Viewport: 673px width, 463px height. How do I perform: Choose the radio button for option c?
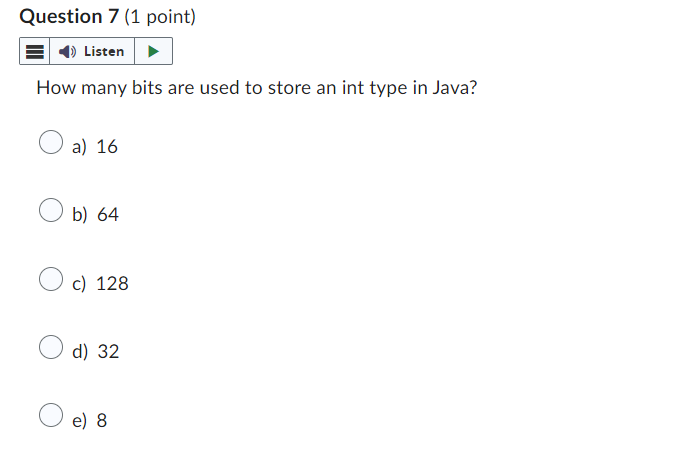pos(51,279)
